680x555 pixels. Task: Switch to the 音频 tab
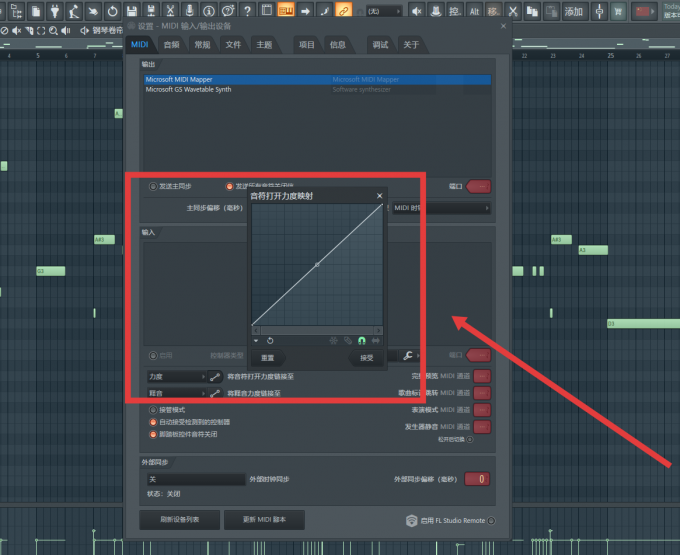click(x=172, y=45)
